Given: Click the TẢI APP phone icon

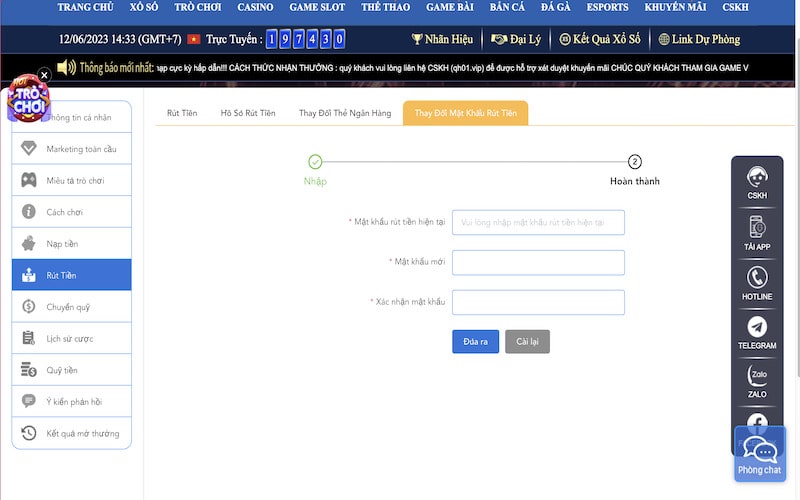Looking at the screenshot, I should [757, 227].
